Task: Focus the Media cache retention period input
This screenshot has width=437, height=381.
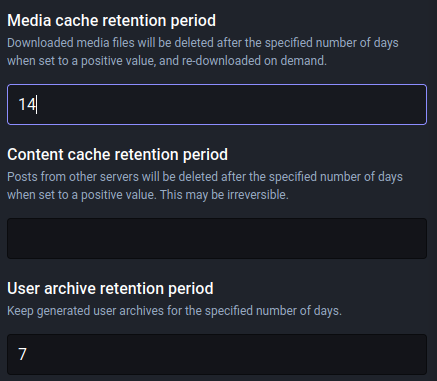Action: (x=217, y=104)
